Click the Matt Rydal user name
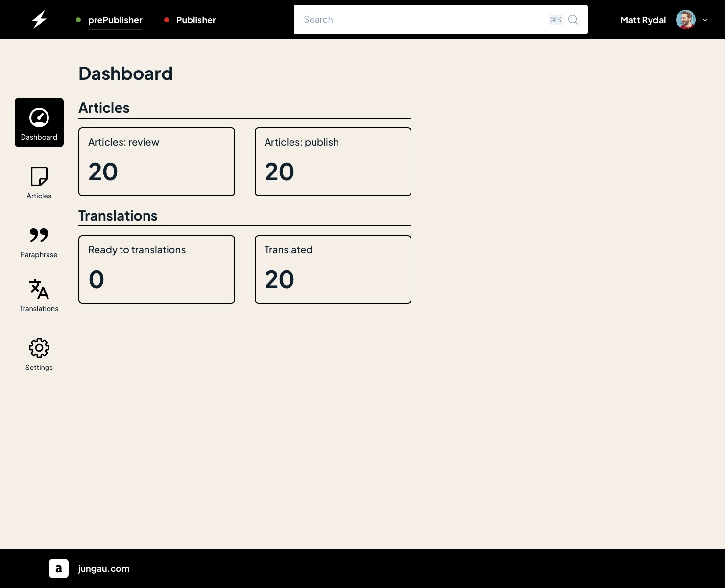The width and height of the screenshot is (725, 588). pos(643,20)
